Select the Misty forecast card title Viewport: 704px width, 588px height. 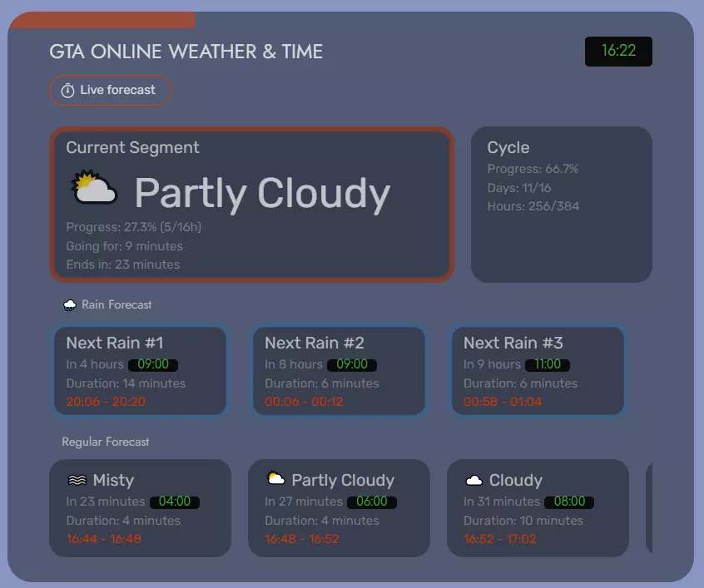(114, 480)
